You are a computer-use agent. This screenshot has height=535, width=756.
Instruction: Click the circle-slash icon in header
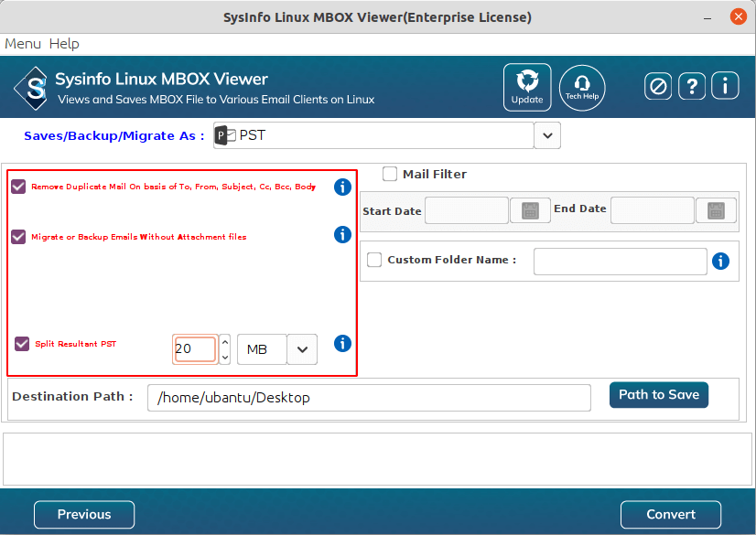click(658, 87)
